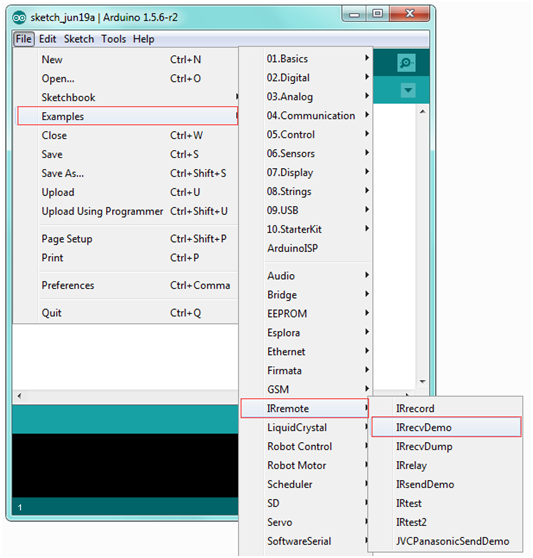Open Page Setup
Image resolution: width=533 pixels, height=558 pixels.
127,238
